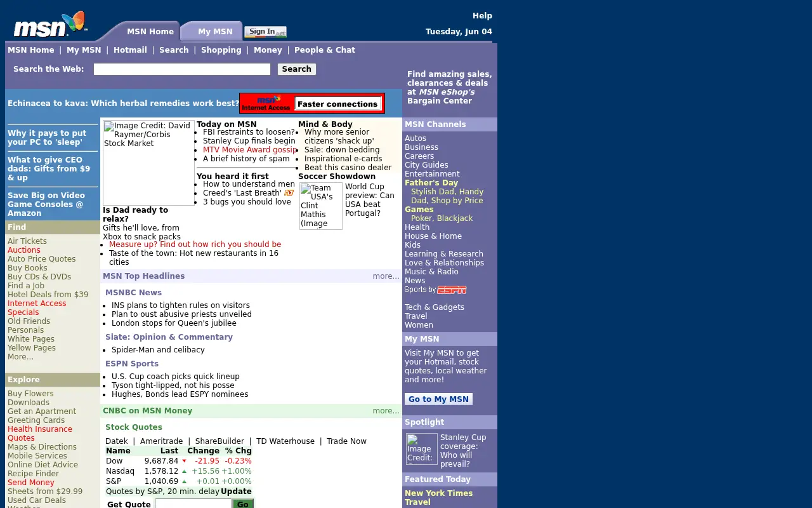This screenshot has height=508, width=812.
Task: Click the Update link in stock quotes
Action: coord(236,491)
